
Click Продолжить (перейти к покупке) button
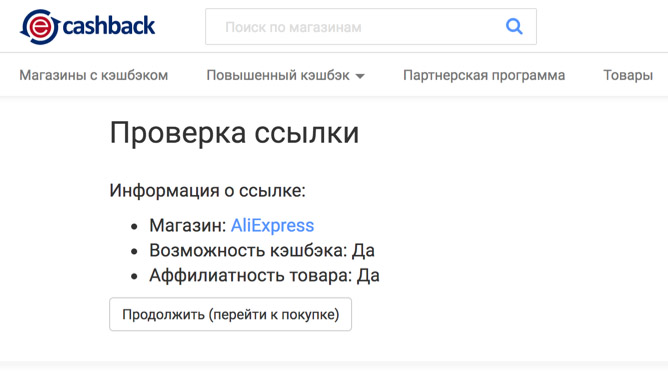[x=230, y=314]
